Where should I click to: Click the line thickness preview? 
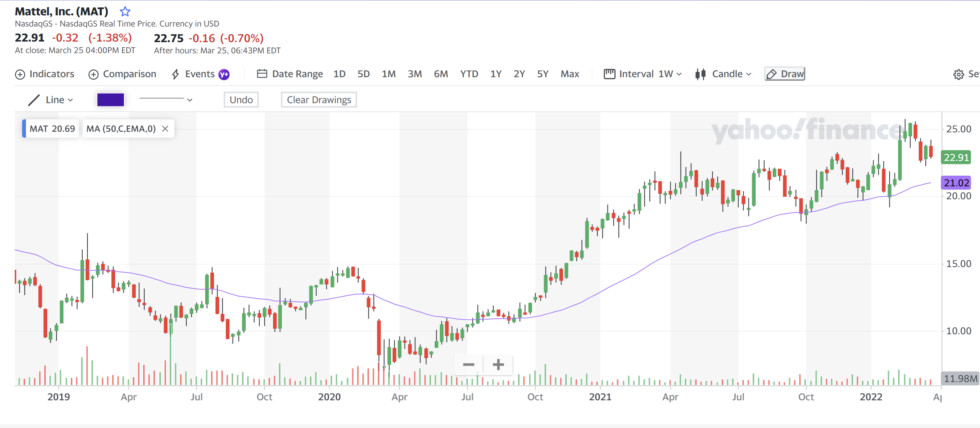(161, 99)
